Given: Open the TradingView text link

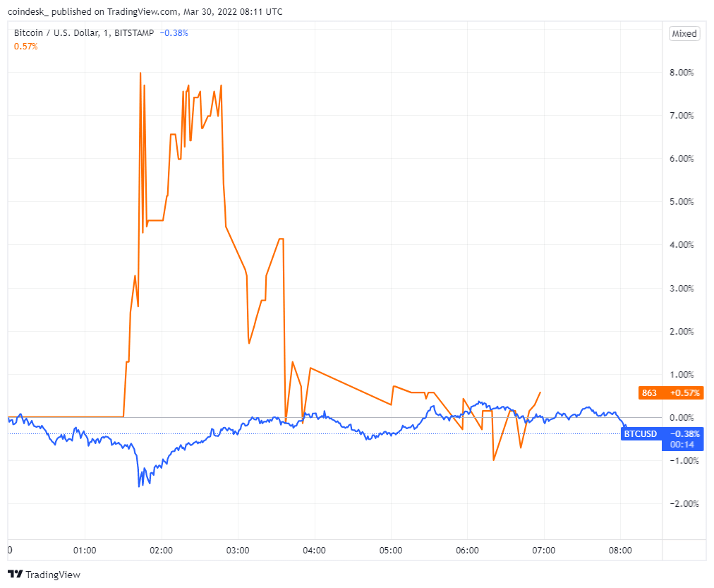Looking at the screenshot, I should (53, 575).
